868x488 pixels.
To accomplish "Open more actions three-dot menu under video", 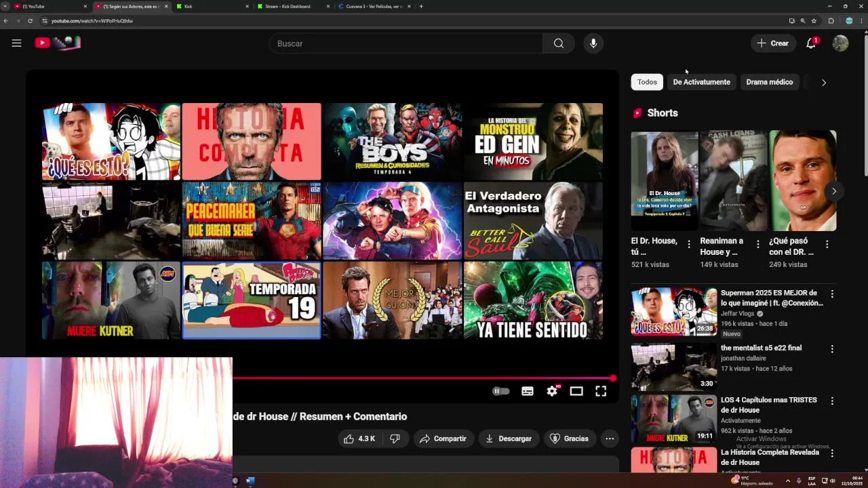I will click(x=610, y=439).
